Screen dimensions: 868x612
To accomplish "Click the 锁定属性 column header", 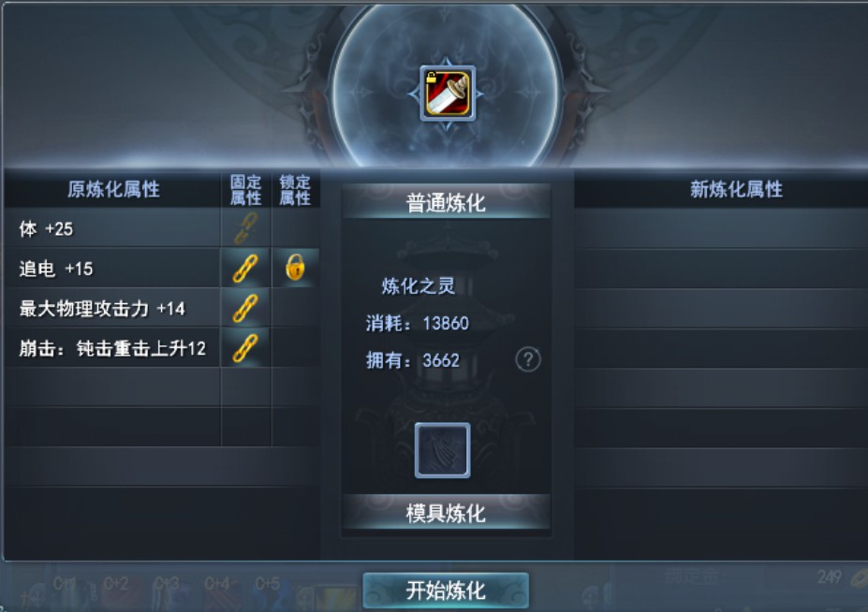I will 295,190.
